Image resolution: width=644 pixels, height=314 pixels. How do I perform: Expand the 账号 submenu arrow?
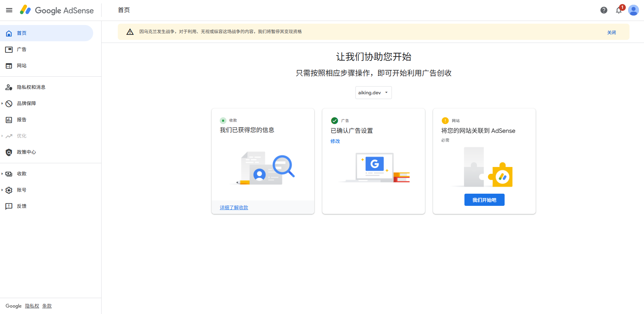[x=2, y=190]
